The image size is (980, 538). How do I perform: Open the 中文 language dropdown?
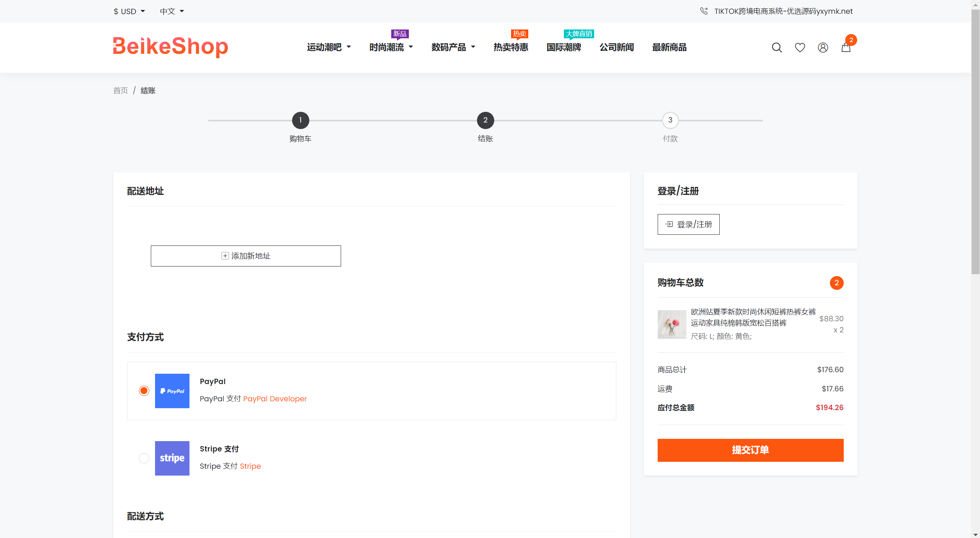[172, 11]
